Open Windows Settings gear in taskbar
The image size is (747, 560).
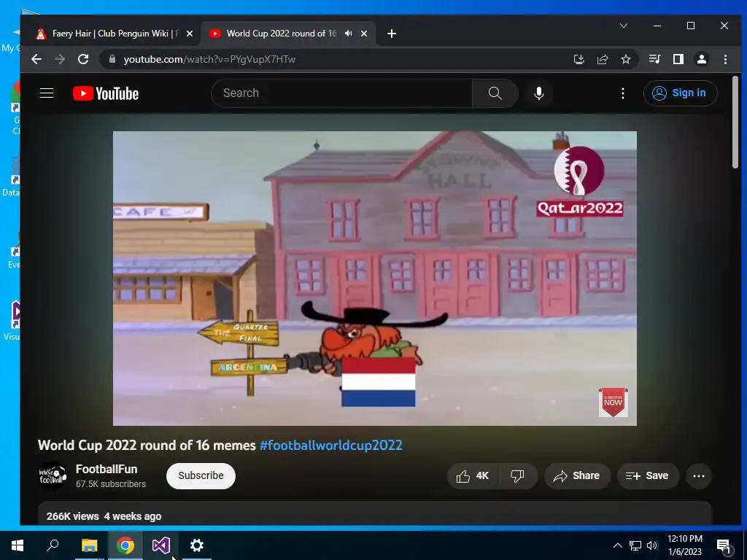pos(197,545)
